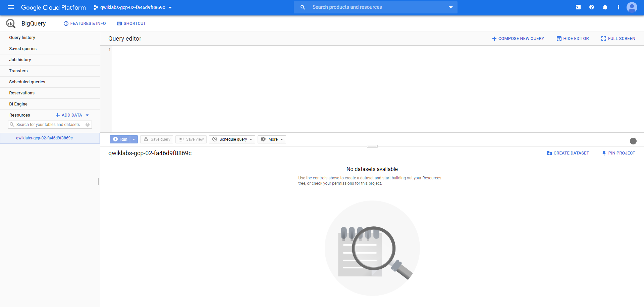The image size is (644, 307).
Task: Click the BigQuery product logo icon
Action: pyautogui.click(x=10, y=23)
